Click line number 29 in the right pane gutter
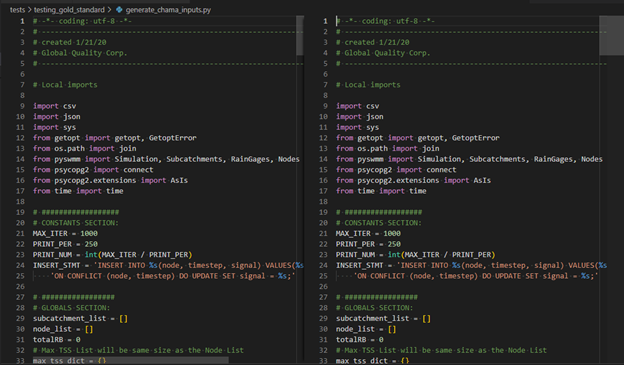 coord(323,318)
